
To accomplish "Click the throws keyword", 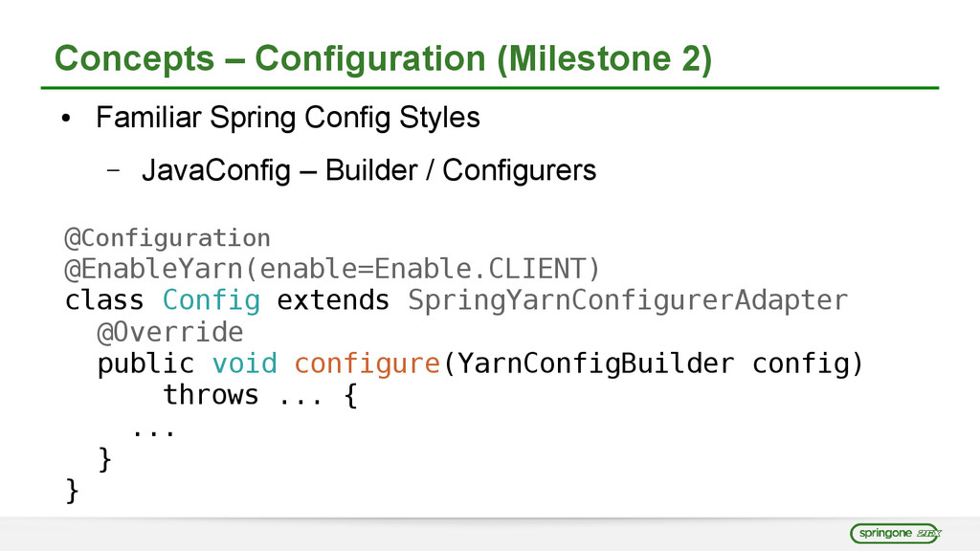I will tap(211, 395).
